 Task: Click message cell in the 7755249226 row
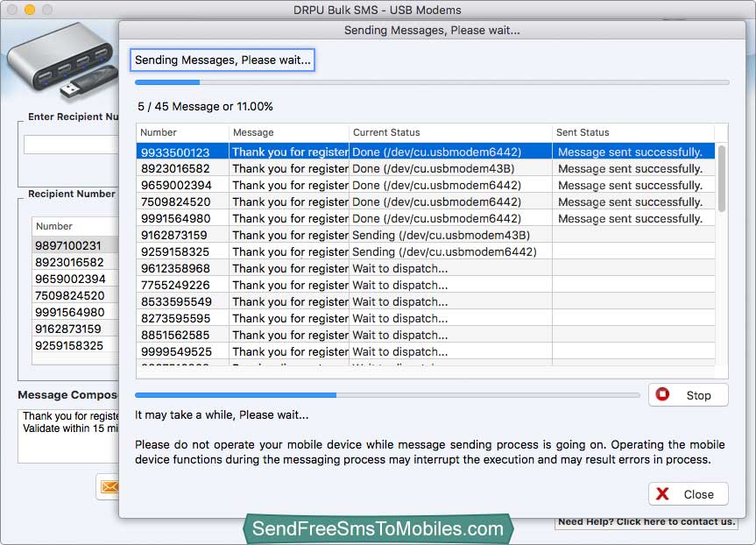290,285
